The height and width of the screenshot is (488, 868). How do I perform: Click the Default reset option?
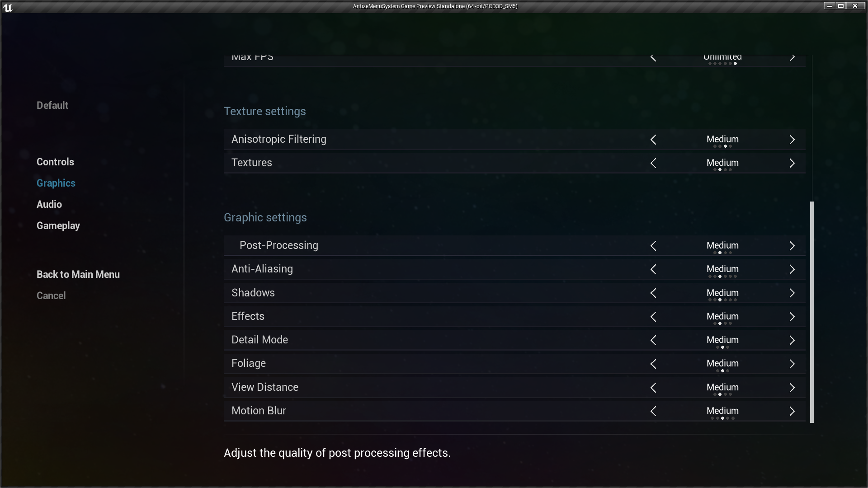(x=52, y=105)
